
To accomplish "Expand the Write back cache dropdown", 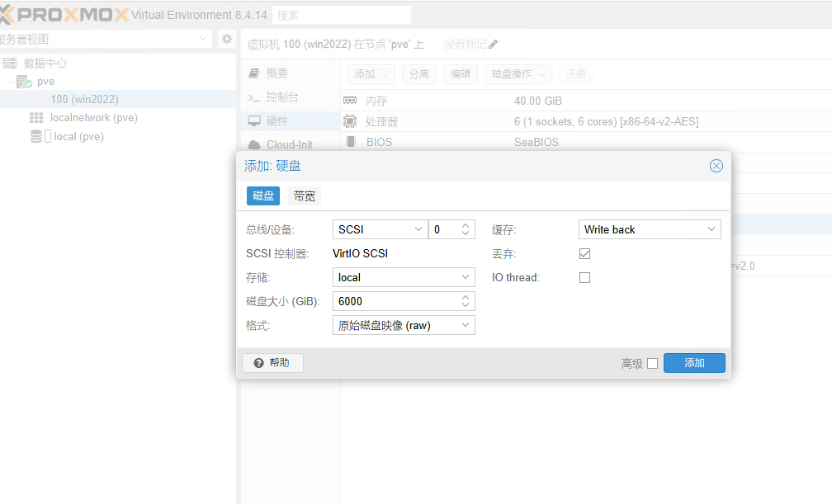I will [650, 229].
